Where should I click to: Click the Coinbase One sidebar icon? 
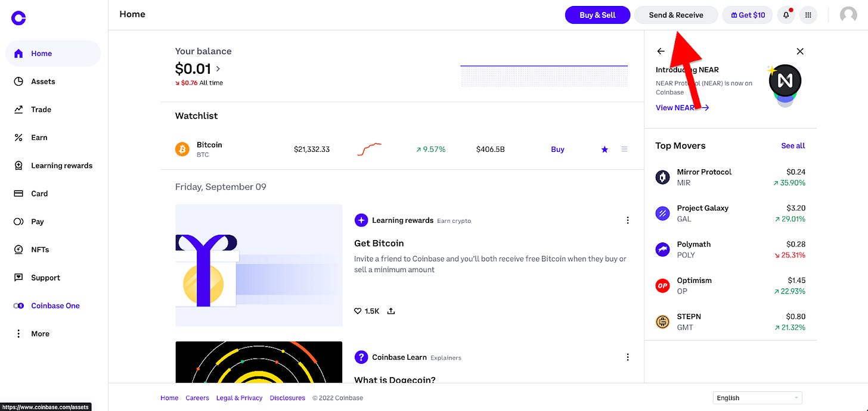pos(18,306)
